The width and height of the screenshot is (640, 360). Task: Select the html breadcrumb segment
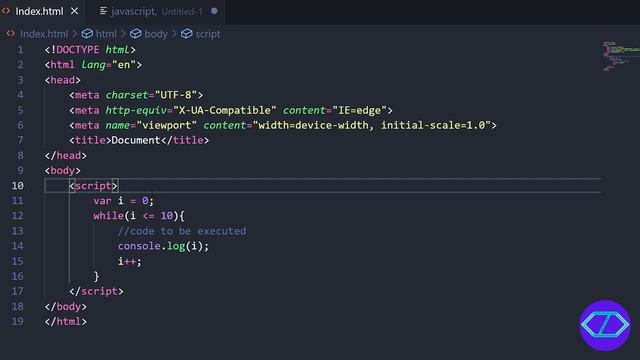click(x=106, y=34)
